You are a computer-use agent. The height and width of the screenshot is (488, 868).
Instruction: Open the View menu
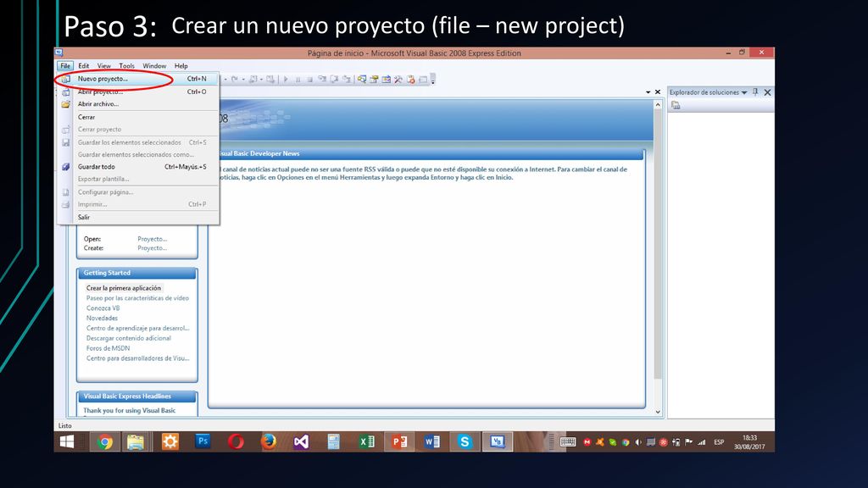(x=104, y=66)
